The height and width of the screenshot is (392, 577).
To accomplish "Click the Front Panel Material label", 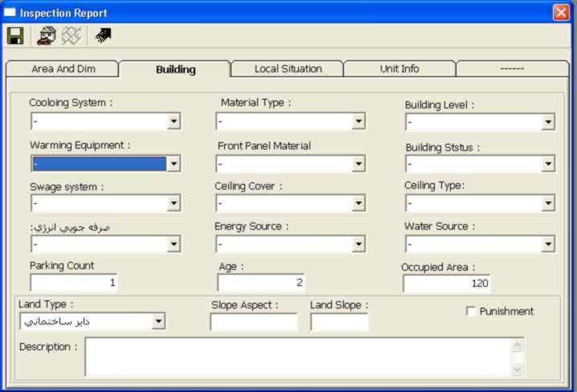I will 264,146.
